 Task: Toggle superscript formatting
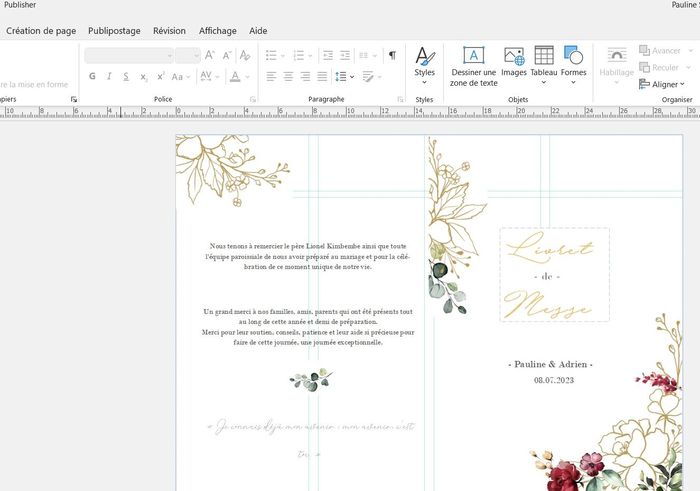point(161,76)
